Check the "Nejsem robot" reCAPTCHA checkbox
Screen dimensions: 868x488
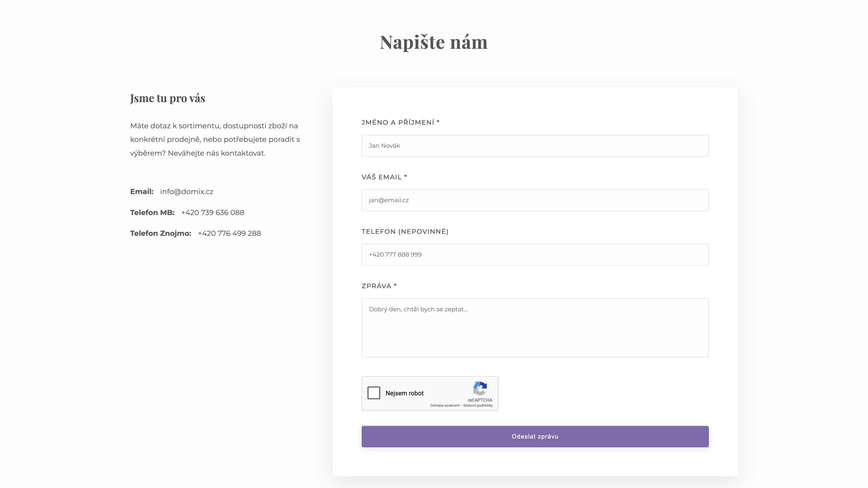point(374,393)
